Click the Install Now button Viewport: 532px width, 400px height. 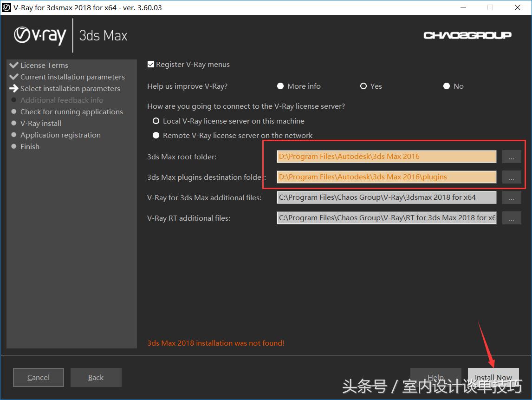(493, 378)
